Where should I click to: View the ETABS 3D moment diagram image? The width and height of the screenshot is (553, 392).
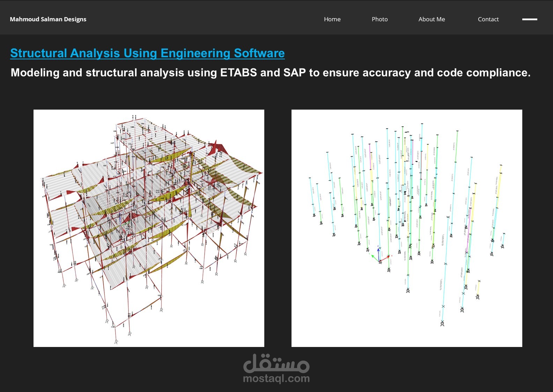[149, 228]
